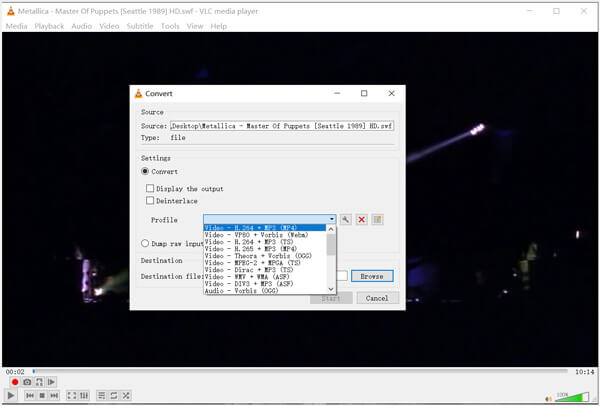Image resolution: width=600 pixels, height=406 pixels.
Task: Click the playback seek bar
Action: pos(300,371)
